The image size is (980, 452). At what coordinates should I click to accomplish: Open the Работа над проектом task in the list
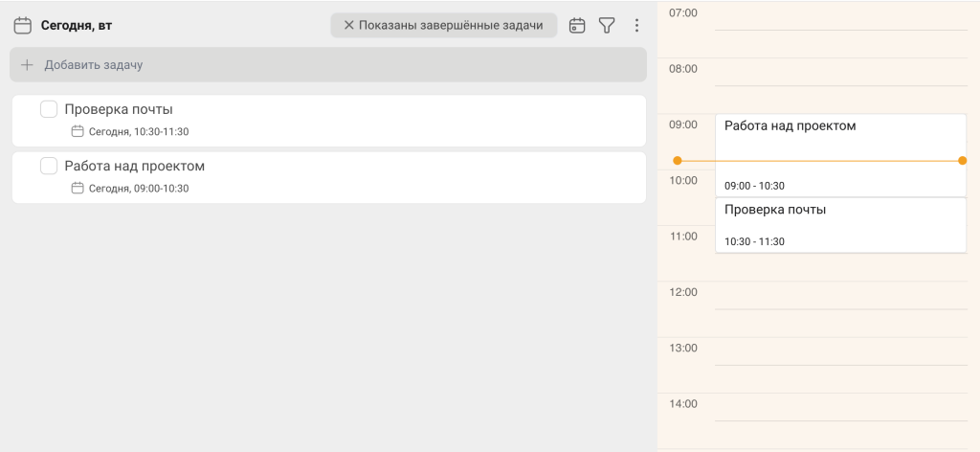pos(329,177)
